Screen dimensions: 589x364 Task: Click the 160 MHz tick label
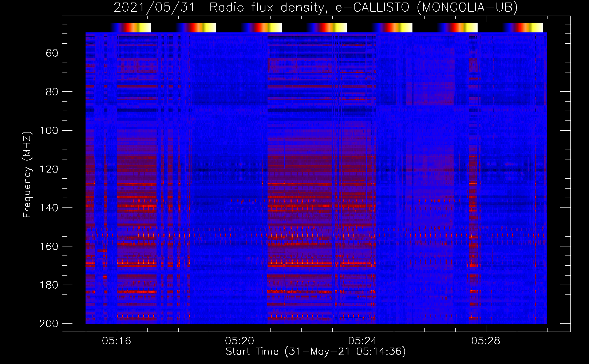49,246
